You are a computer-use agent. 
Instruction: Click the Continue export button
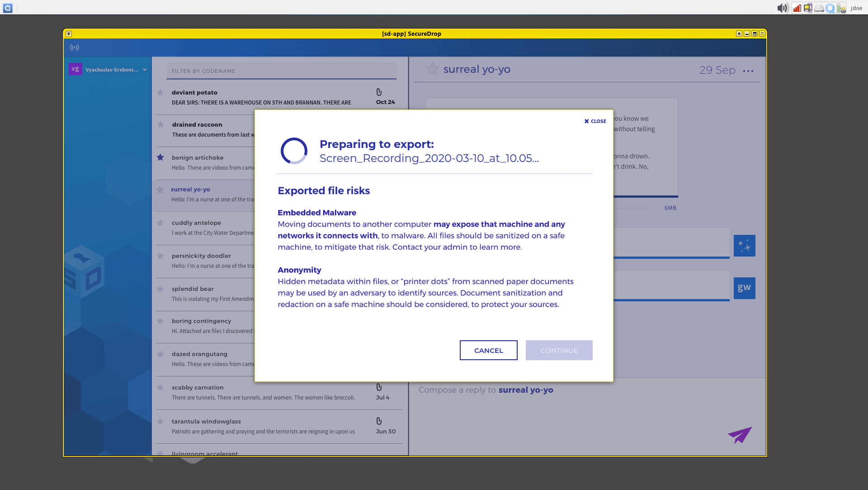pos(559,350)
